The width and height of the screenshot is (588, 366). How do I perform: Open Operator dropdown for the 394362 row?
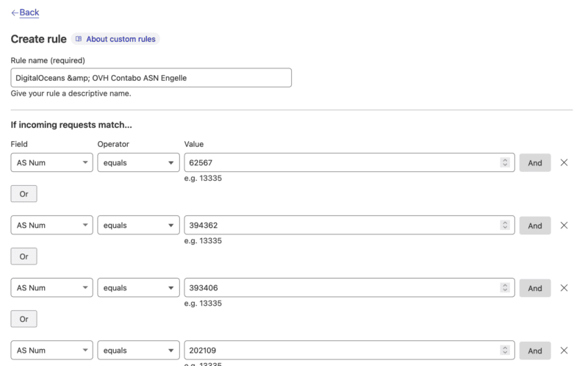138,226
